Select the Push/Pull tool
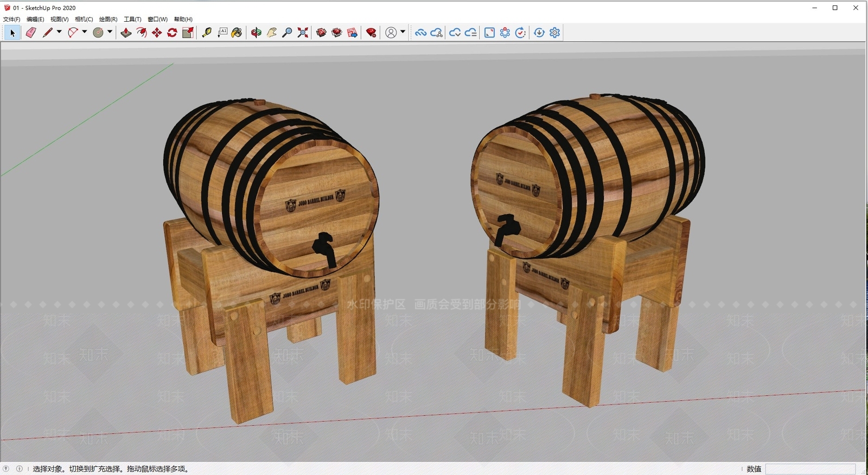 (126, 33)
